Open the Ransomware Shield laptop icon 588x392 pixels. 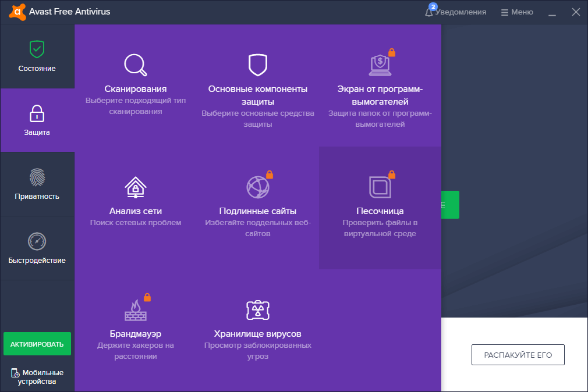[x=380, y=64]
